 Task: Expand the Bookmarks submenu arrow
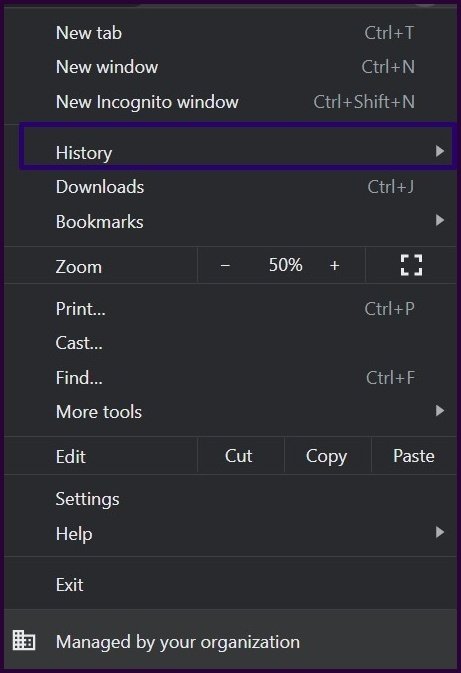440,220
